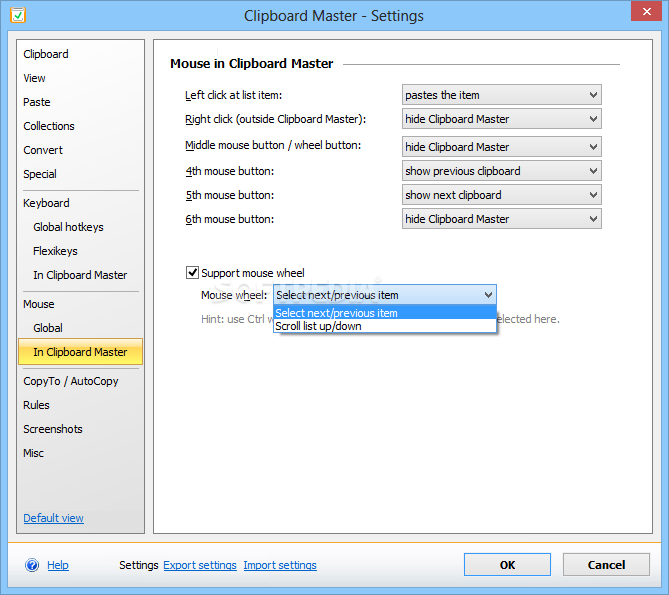Open Global hotkeys settings
Screen dimensions: 669x595
click(x=68, y=227)
